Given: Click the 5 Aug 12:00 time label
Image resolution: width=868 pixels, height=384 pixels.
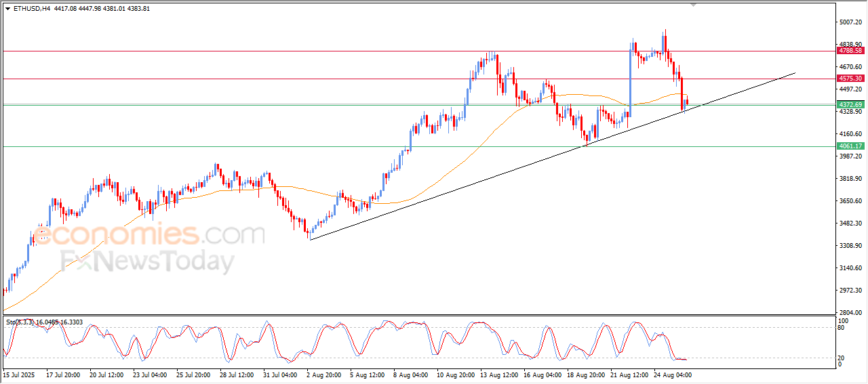Looking at the screenshot, I should click(x=367, y=374).
